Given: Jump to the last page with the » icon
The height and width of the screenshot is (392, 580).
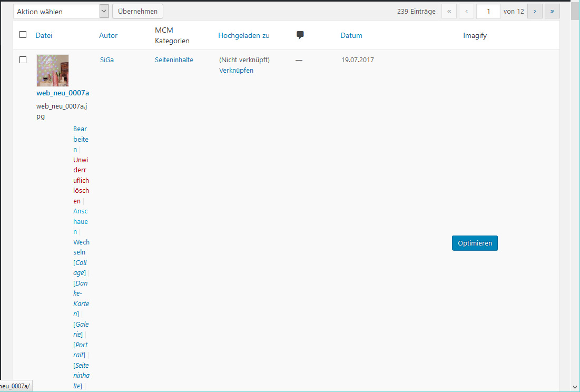Looking at the screenshot, I should (552, 11).
